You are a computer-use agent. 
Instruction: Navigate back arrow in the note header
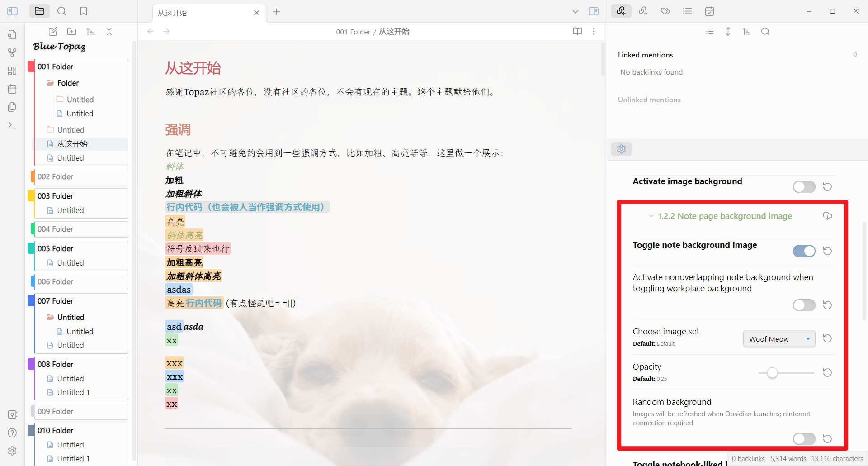point(151,31)
